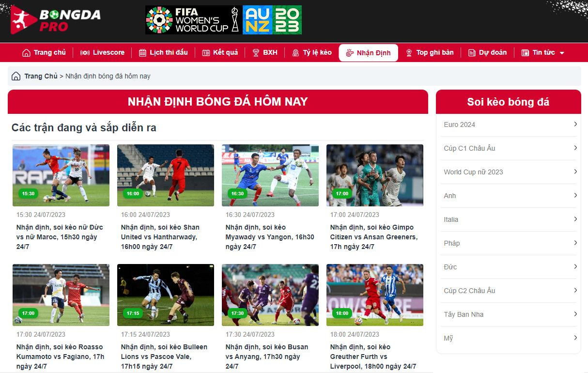The image size is (588, 373).
Task: Open the Kết quả menu item
Action: (220, 53)
